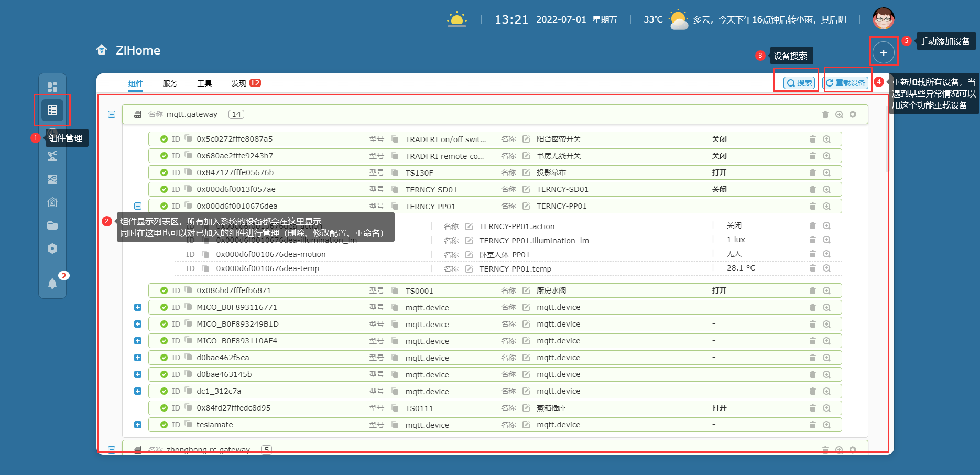The height and width of the screenshot is (475, 980).
Task: Click the 28.1 °C temperature value
Action: click(741, 268)
